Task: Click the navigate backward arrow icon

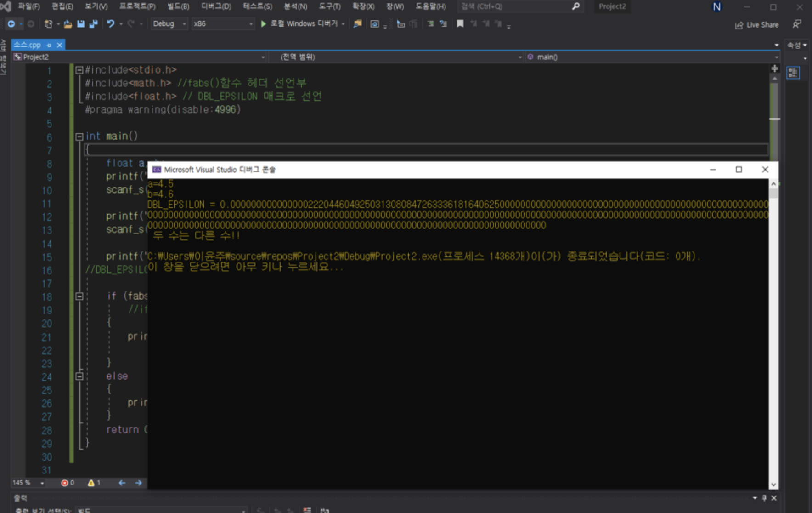Action: coord(11,24)
